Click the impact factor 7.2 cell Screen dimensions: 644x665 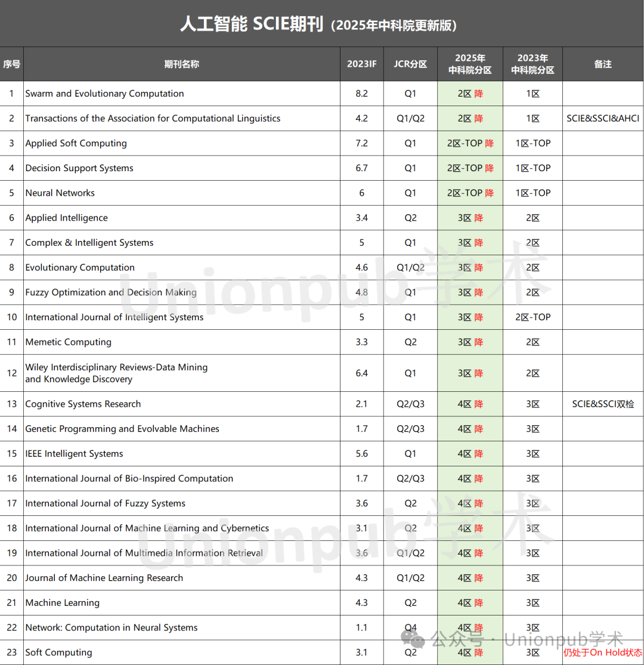pyautogui.click(x=361, y=143)
